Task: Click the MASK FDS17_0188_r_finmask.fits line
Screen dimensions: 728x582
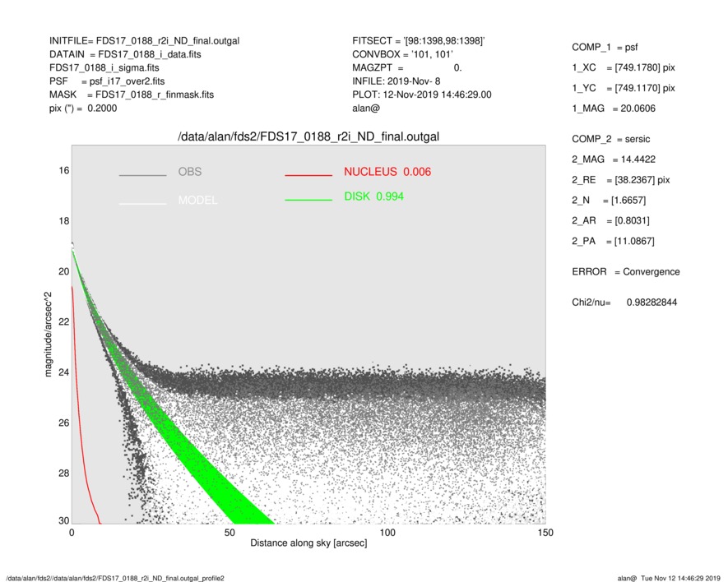Action: click(132, 95)
